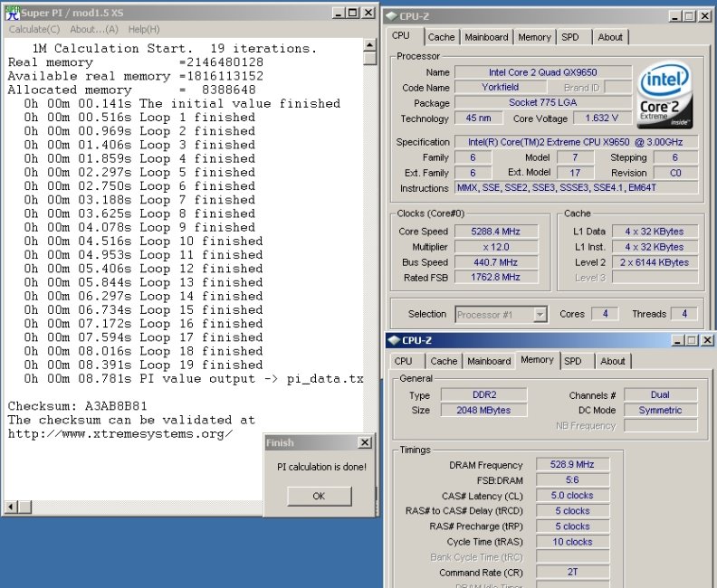This screenshot has height=588, width=717.
Task: Click the Super PI title bar icon
Action: click(13, 13)
